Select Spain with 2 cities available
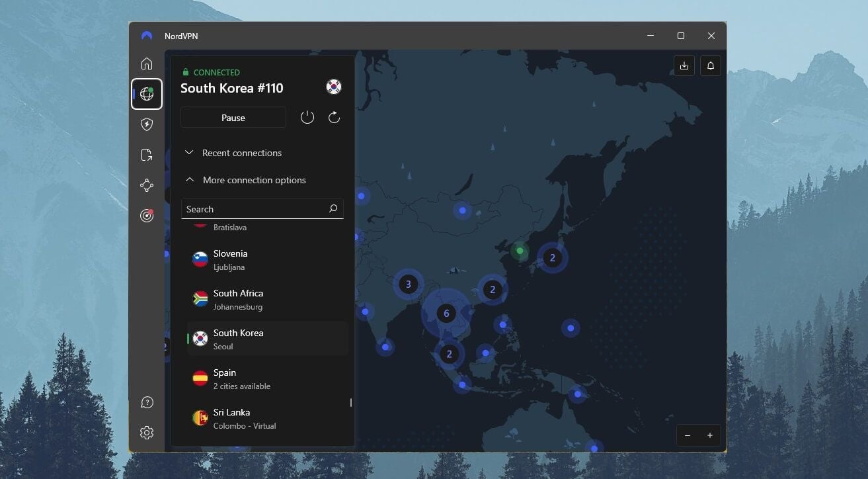The width and height of the screenshot is (868, 479). [268, 378]
